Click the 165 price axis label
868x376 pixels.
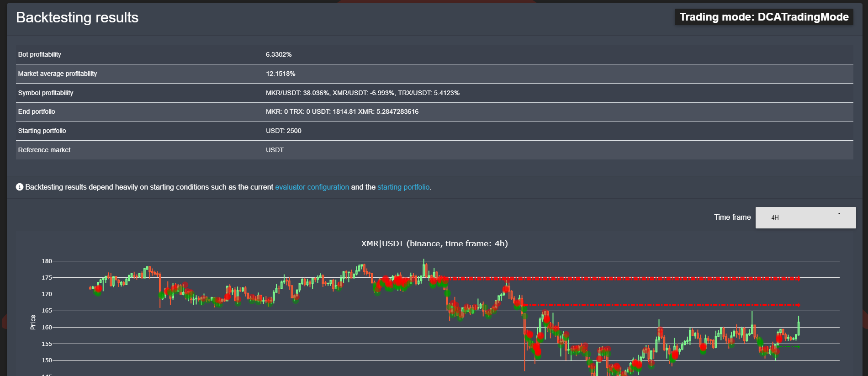click(x=47, y=311)
